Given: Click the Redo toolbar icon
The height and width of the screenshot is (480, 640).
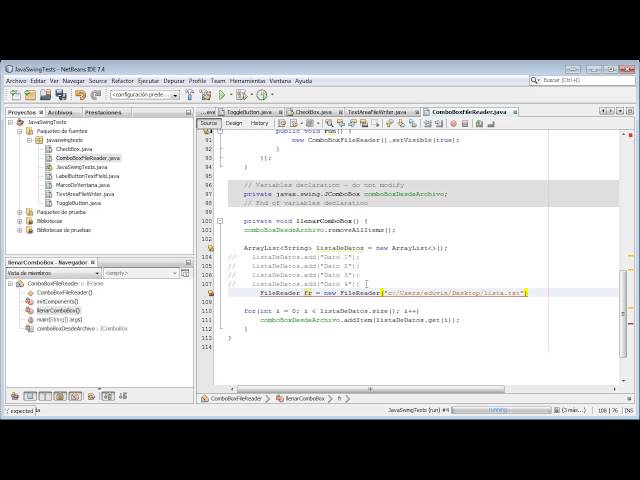Looking at the screenshot, I should [96, 95].
